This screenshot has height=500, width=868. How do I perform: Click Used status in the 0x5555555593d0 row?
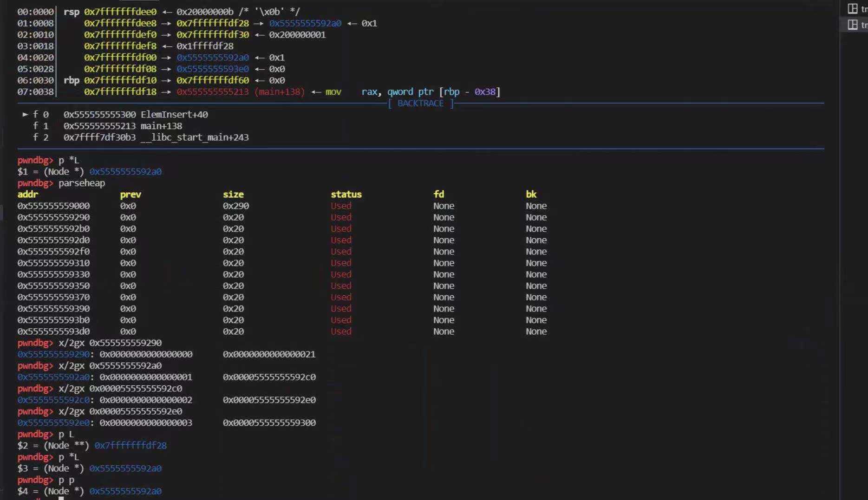[x=341, y=331]
